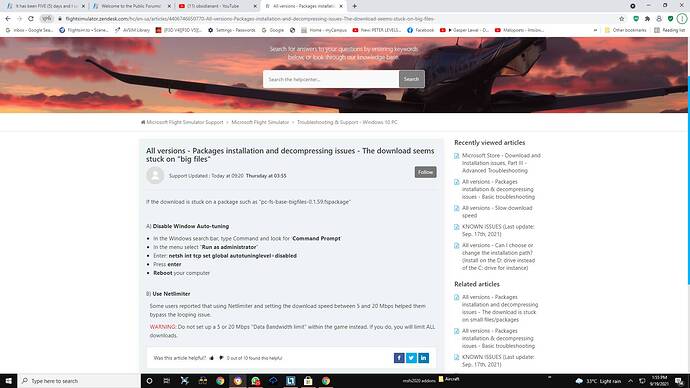This screenshot has height=388, width=690.
Task: Reload the current page
Action: click(31, 18)
